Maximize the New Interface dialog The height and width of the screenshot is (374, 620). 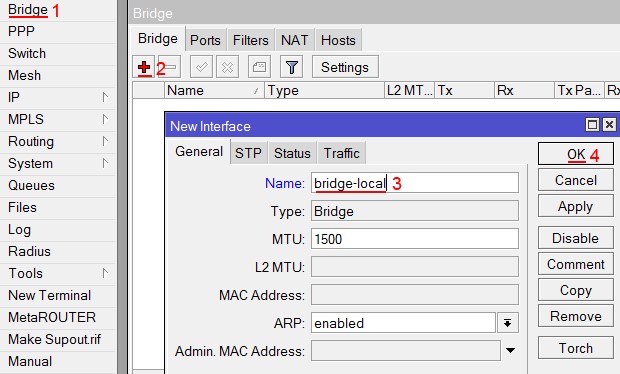tap(592, 125)
